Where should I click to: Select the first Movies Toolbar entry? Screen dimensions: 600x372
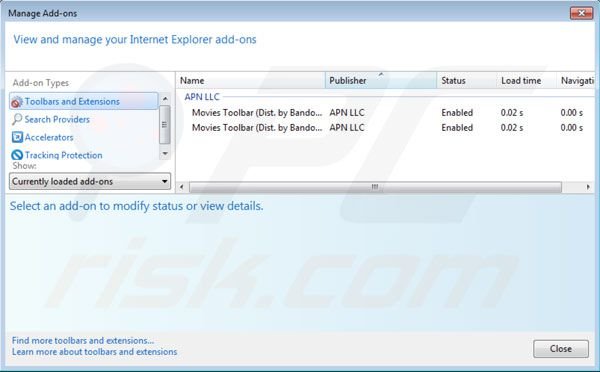coord(257,113)
